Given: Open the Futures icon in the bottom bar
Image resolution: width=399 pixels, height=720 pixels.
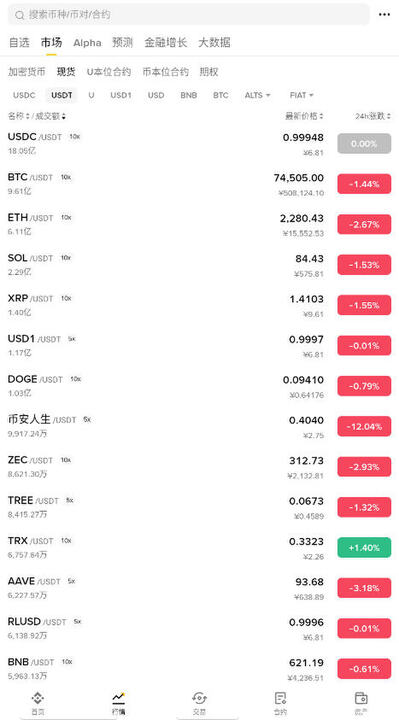Looking at the screenshot, I should tap(280, 698).
